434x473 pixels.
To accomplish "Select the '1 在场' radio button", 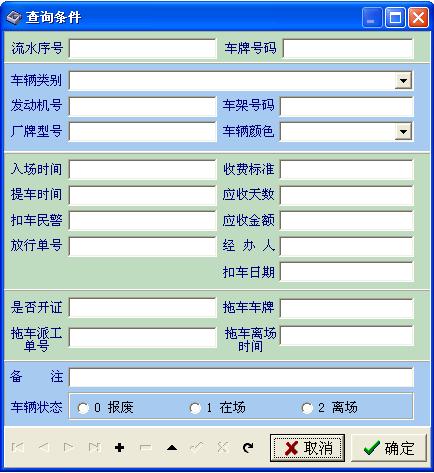I will tap(195, 408).
